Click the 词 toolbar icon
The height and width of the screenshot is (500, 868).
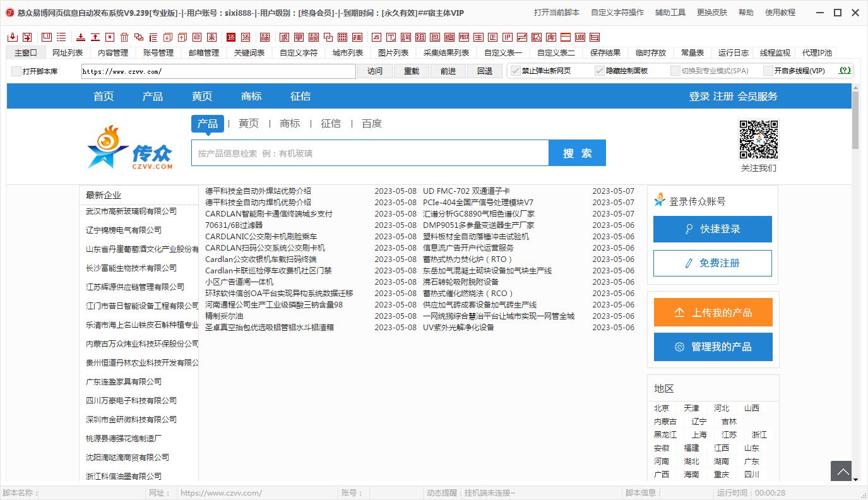pos(406,37)
